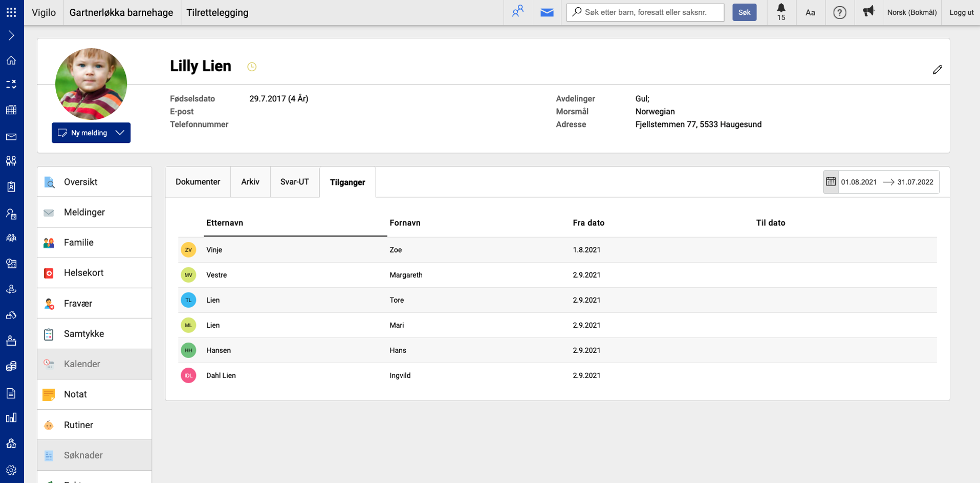Open the Ny melding dropdown arrow
This screenshot has height=483, width=980.
120,133
